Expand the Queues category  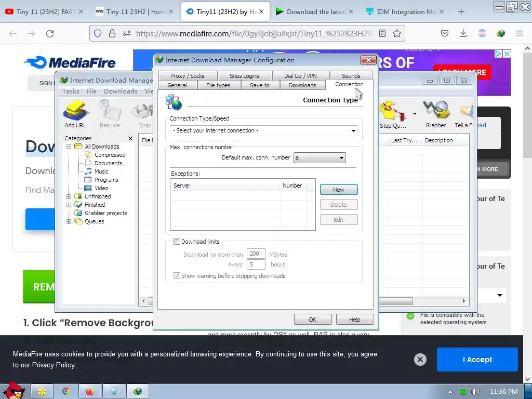coord(69,221)
